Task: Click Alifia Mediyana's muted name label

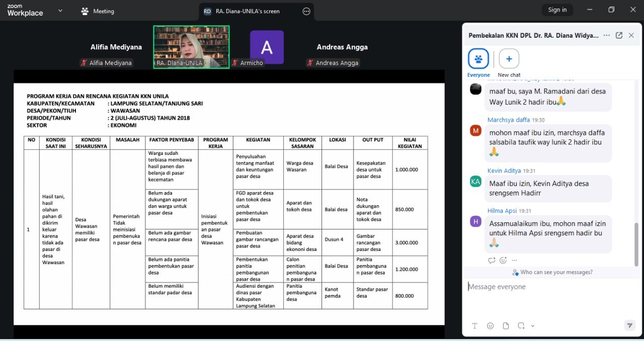Action: pos(106,63)
